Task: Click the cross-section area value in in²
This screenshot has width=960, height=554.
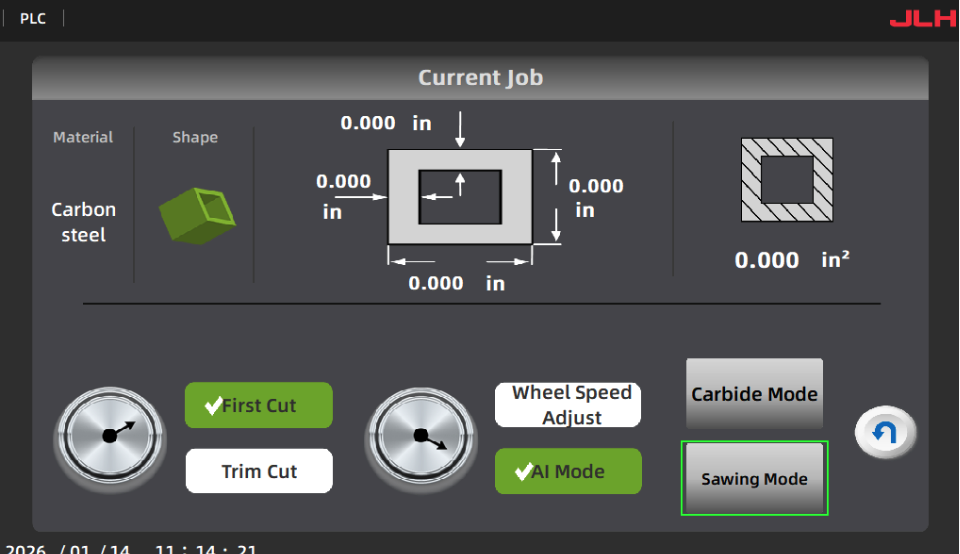Action: coord(767,260)
